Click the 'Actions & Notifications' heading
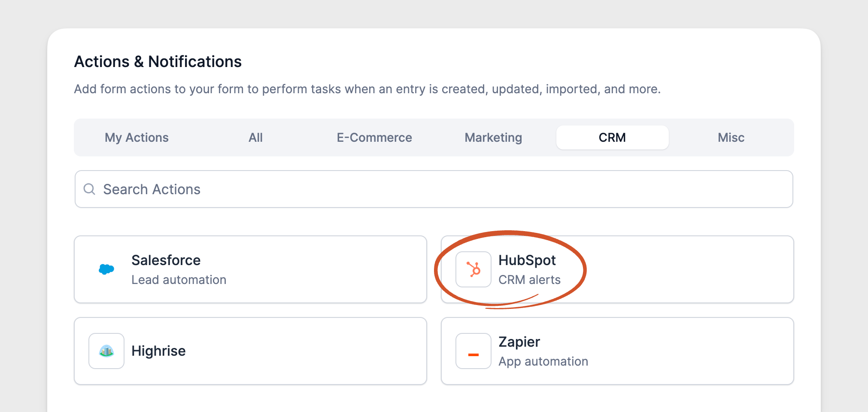Screen dimensions: 868x412 coord(158,61)
